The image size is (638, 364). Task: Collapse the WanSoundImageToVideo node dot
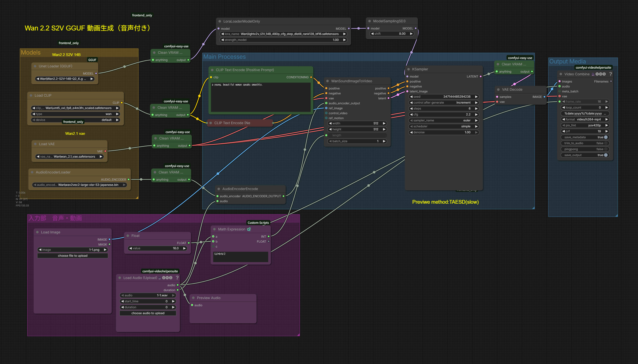tap(327, 81)
